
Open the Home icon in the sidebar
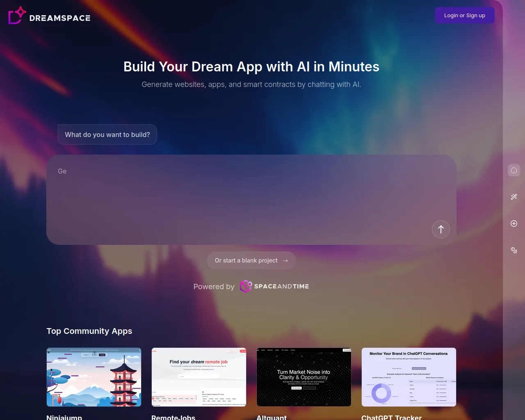click(x=514, y=170)
